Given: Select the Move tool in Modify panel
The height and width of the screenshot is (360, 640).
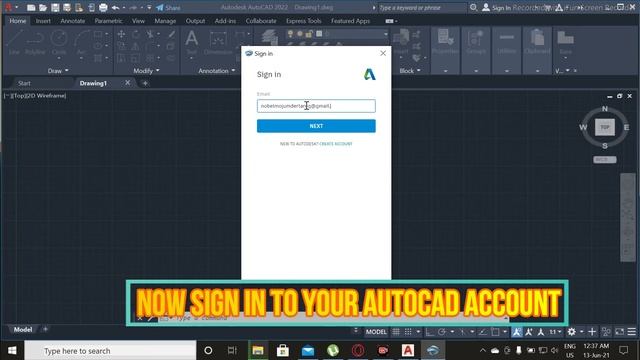Looking at the screenshot, I should point(121,34).
